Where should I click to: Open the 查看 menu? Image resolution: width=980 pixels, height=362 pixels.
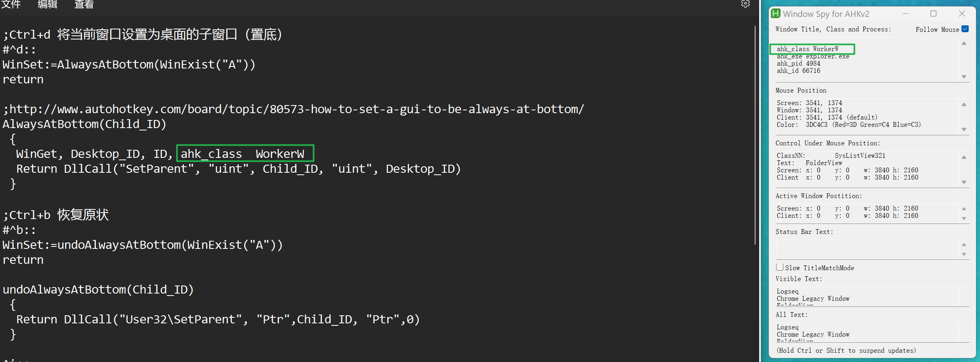pyautogui.click(x=84, y=4)
